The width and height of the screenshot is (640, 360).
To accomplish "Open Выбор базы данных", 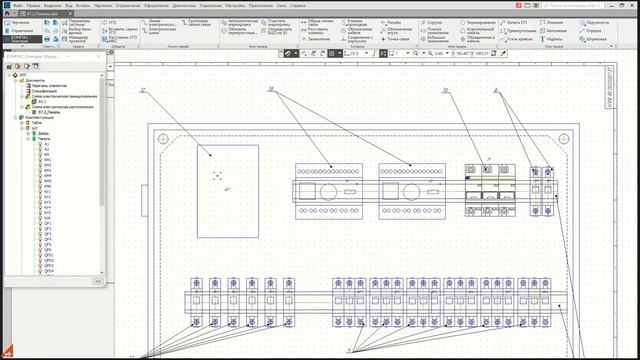I will [x=76, y=31].
